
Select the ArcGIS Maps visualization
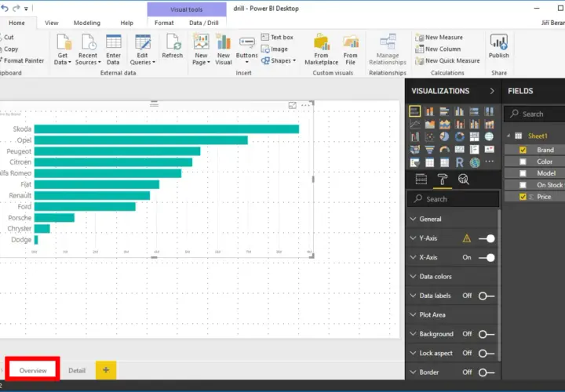pos(475,162)
